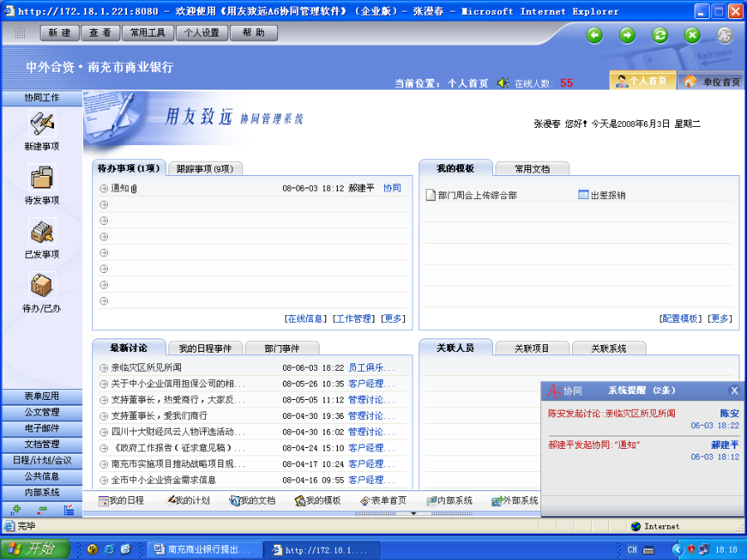The width and height of the screenshot is (747, 560).
Task: Click the blue list icon in sidebar footer
Action: tap(69, 510)
